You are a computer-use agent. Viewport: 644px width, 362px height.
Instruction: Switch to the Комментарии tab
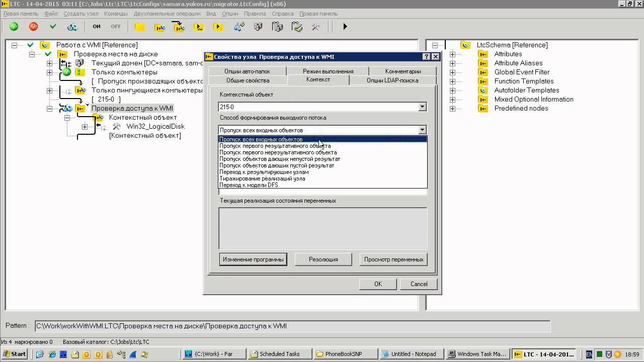coord(403,71)
